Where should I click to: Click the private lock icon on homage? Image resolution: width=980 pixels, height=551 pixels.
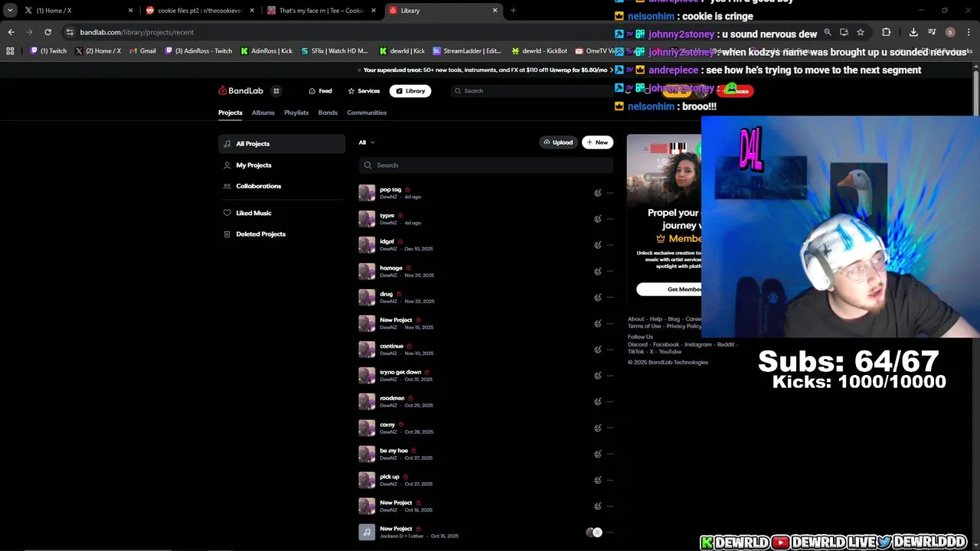coord(409,268)
